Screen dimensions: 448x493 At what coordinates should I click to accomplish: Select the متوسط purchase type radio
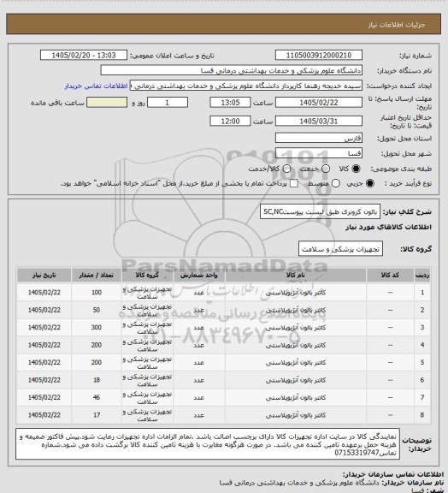(335, 183)
